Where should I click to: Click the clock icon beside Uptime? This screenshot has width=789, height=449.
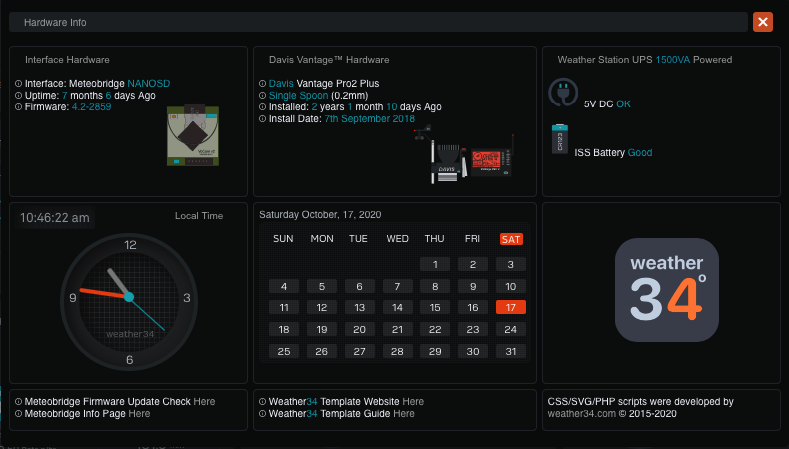pos(19,95)
